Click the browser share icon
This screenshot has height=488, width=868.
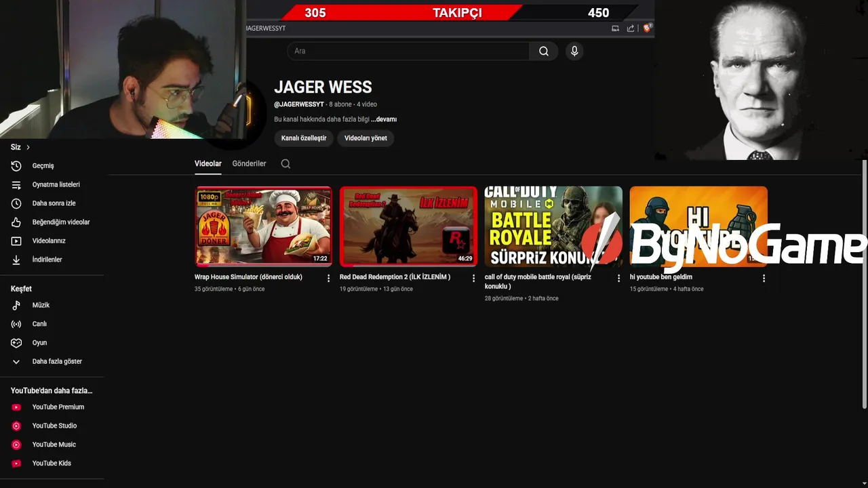(x=631, y=28)
